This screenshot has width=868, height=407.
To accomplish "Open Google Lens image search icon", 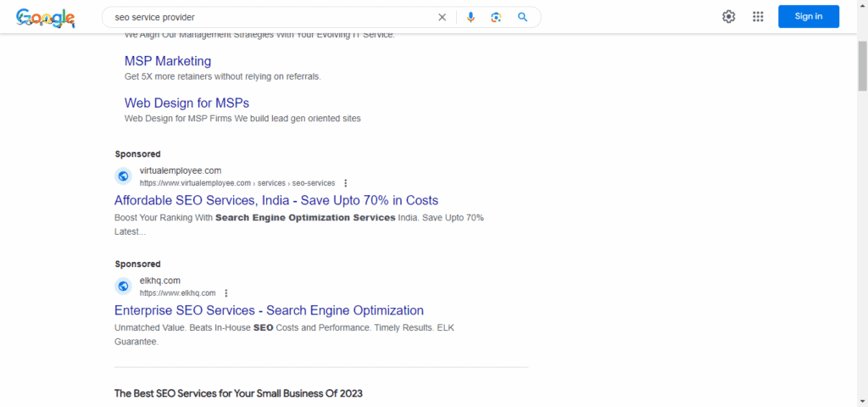I will tap(496, 17).
